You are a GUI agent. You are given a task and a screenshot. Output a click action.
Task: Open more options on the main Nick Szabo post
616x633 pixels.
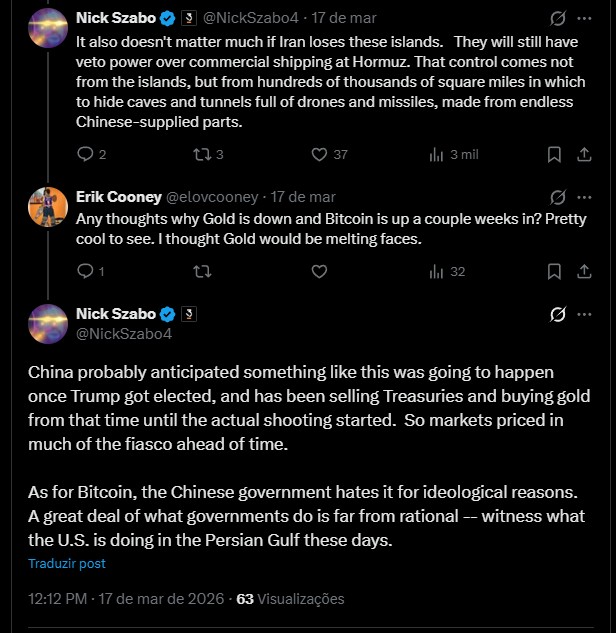[586, 314]
